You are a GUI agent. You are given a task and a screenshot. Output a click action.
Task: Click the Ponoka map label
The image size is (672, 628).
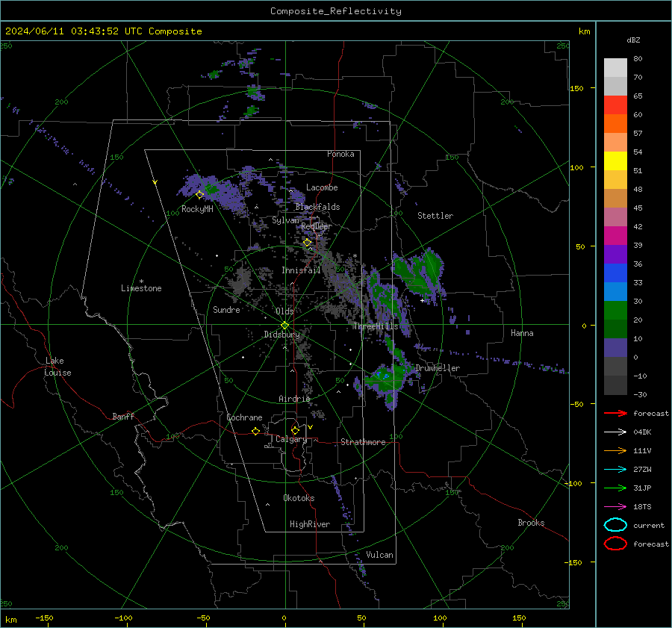340,154
